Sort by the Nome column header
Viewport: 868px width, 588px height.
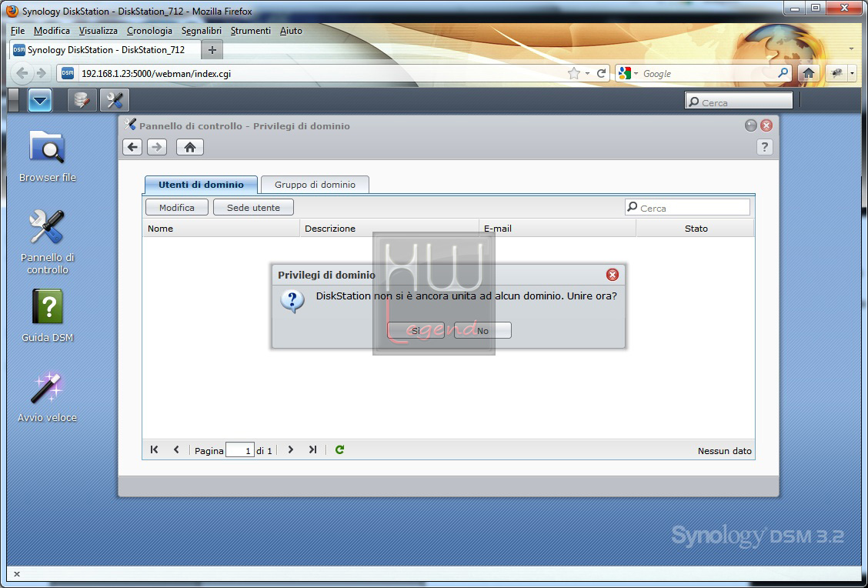pyautogui.click(x=221, y=228)
